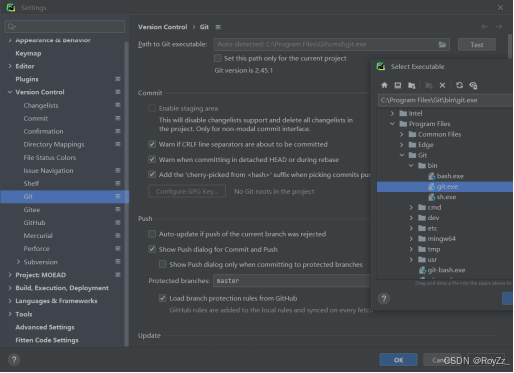Click Version Control breadcrumb link
The width and height of the screenshot is (514, 373).
162,27
